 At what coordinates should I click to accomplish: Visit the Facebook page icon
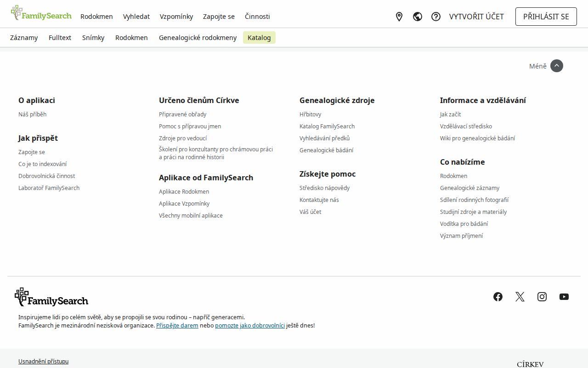[498, 297]
